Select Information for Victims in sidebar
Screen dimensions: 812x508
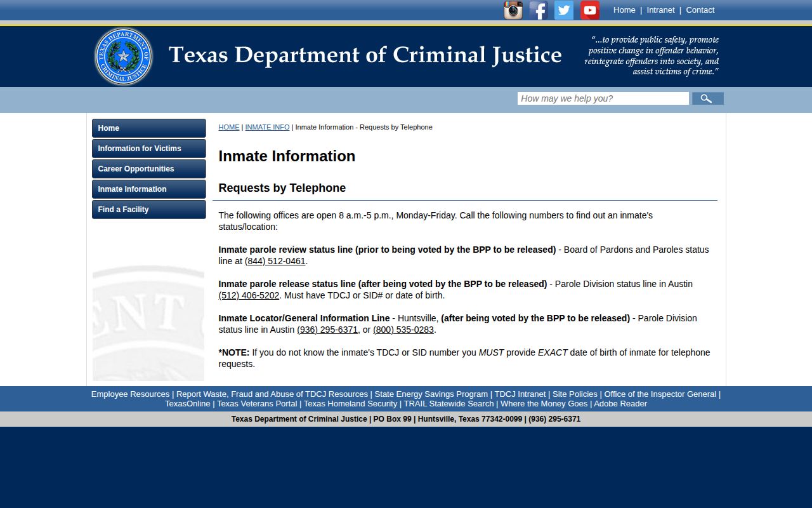click(x=149, y=149)
